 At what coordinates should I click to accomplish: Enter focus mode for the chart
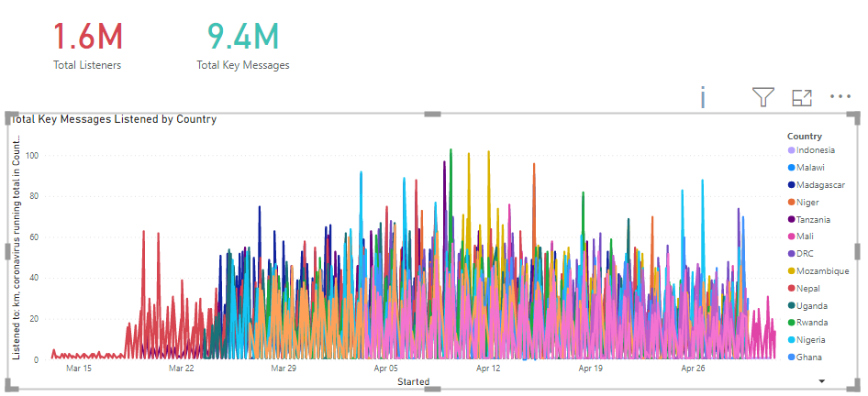802,97
